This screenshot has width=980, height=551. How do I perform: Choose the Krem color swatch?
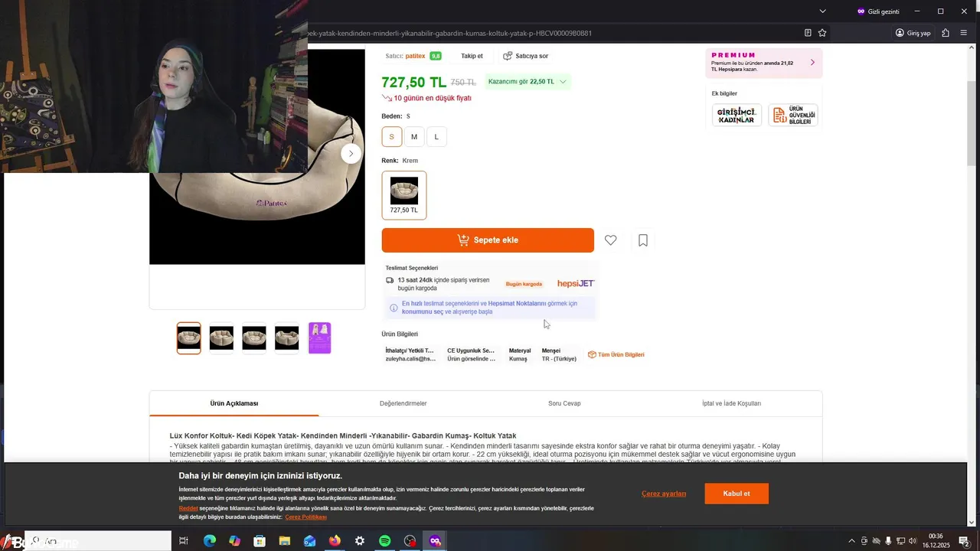pyautogui.click(x=404, y=195)
